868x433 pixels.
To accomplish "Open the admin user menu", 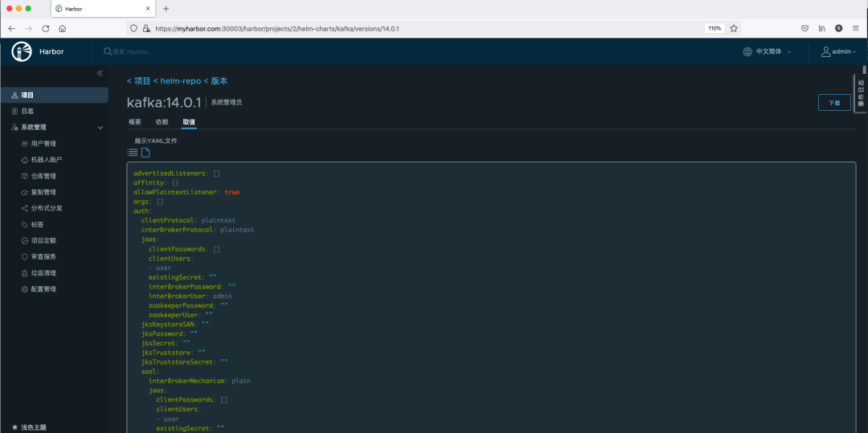I will (x=838, y=51).
